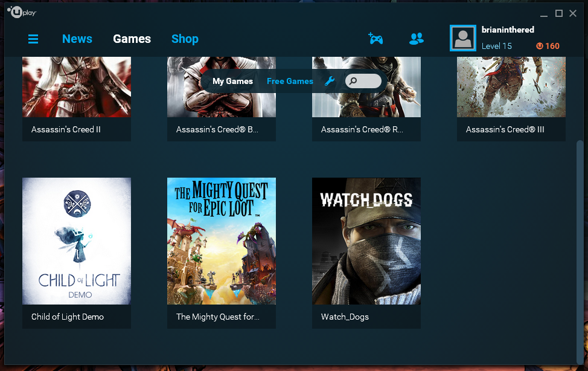Maximize the Uplay window
Image resolution: width=588 pixels, height=371 pixels.
[x=559, y=13]
